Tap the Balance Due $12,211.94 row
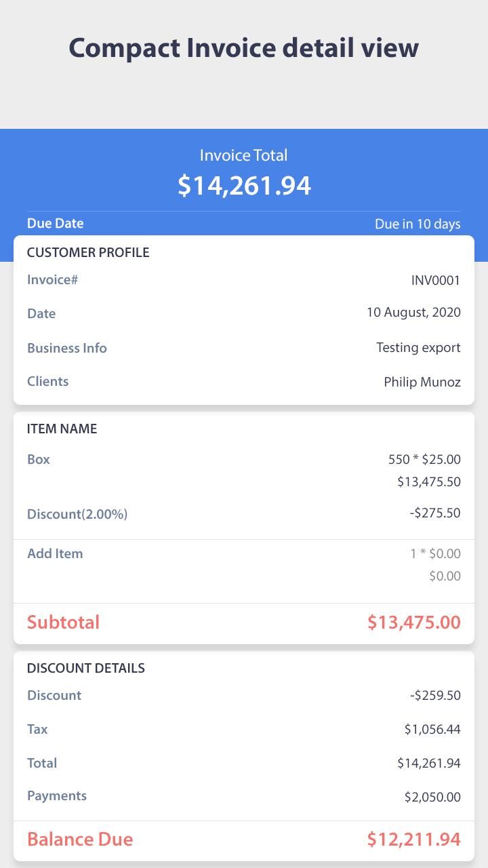Screen dimensions: 488x868 (x=244, y=840)
